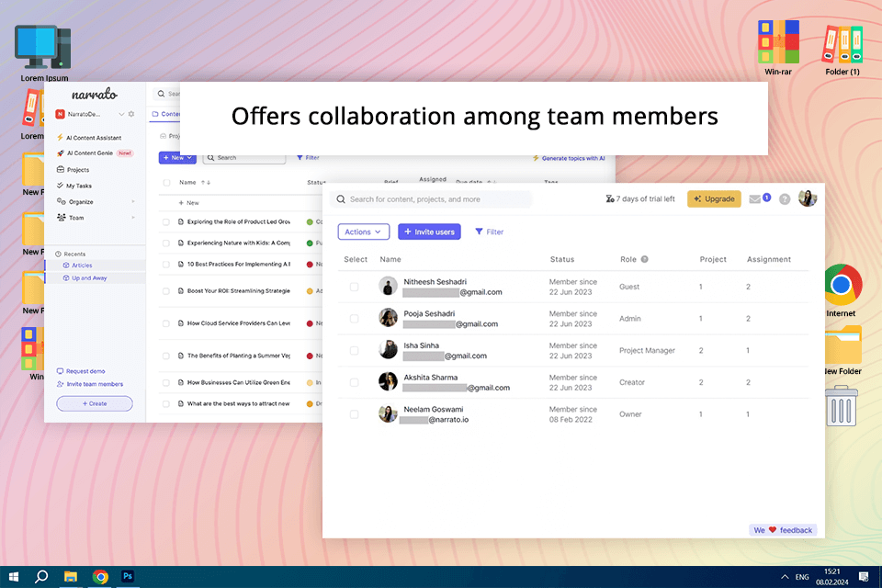Open Folder (1) desktop icon
882x588 pixels.
(842, 51)
